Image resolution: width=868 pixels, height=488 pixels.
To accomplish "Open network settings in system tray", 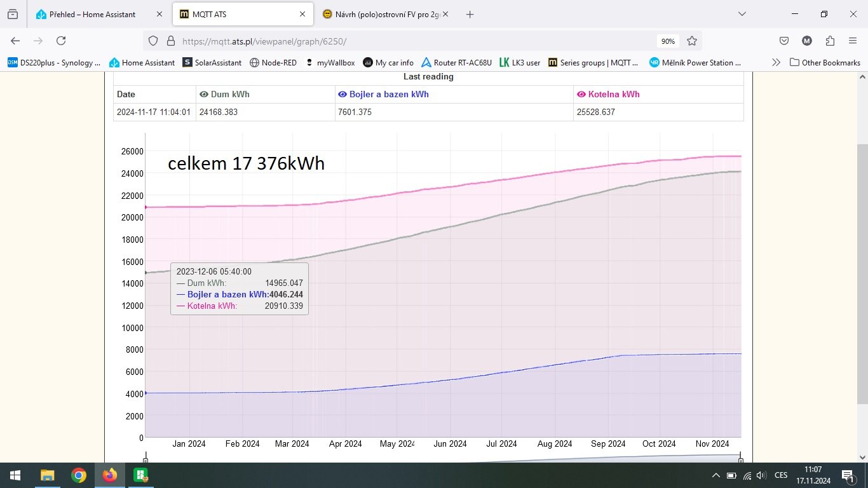I will (x=747, y=475).
